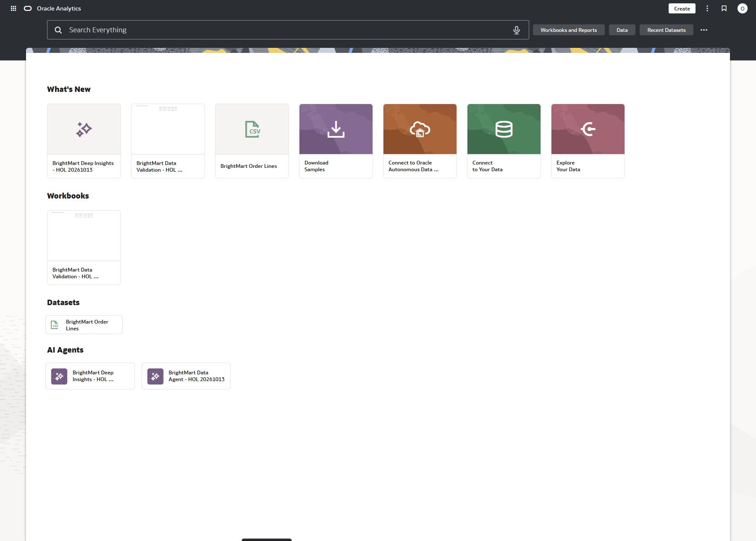The width and height of the screenshot is (756, 541).
Task: Click the Connect to Your Data database icon
Action: [504, 129]
